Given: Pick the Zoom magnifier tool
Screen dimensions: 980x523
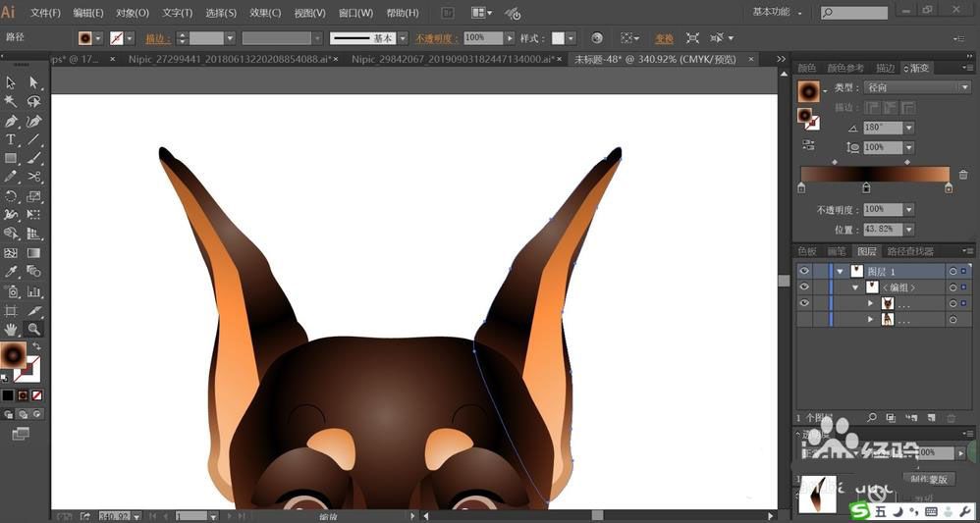Looking at the screenshot, I should click(34, 330).
